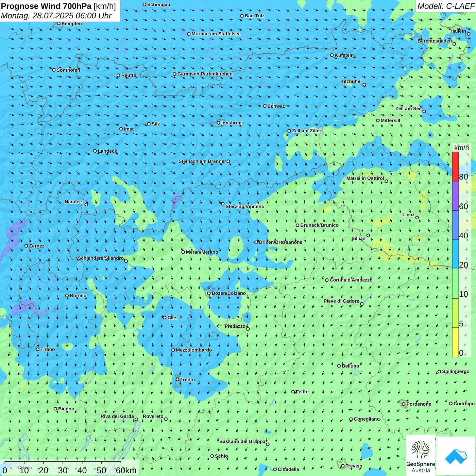This screenshot has height=476, width=476.
Task: Click the Bruneck/Brunico label
Action: (319, 225)
